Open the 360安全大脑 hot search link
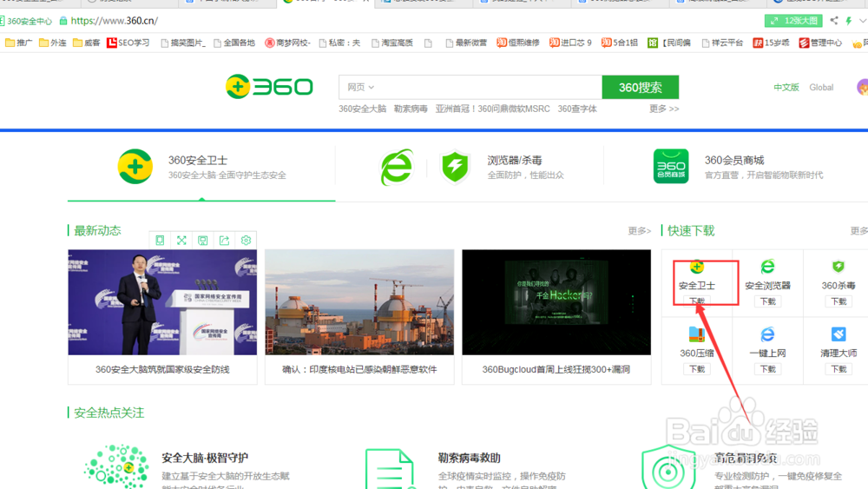The width and height of the screenshot is (868, 489). (x=363, y=109)
